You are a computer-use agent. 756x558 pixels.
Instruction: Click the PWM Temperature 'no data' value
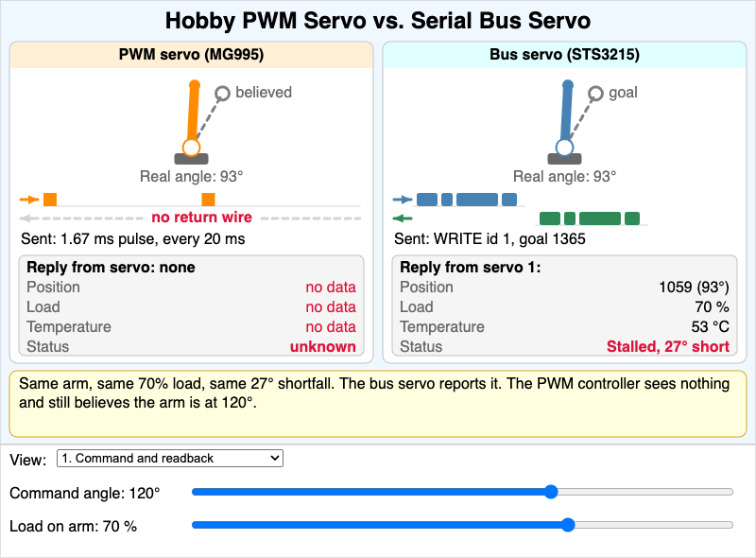coord(331,327)
